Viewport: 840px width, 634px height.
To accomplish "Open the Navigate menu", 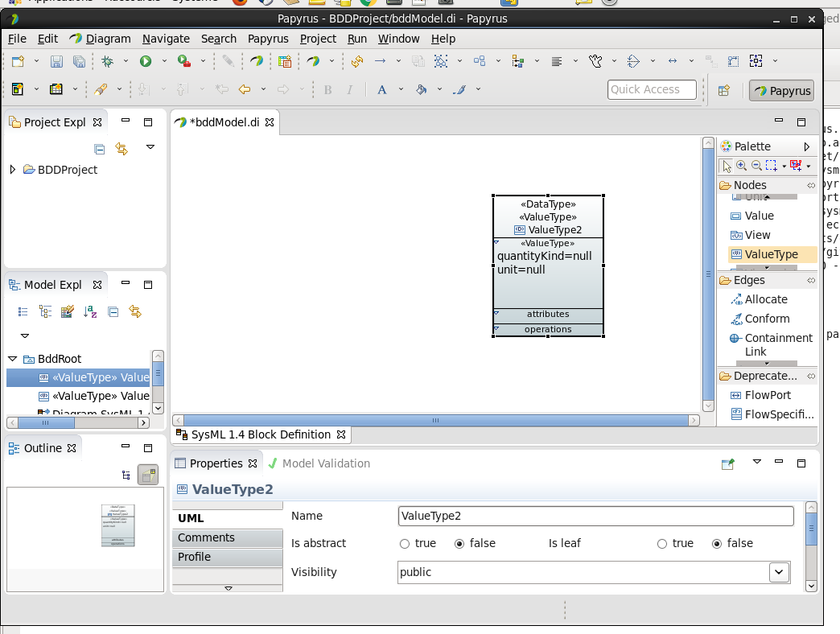I will point(166,39).
